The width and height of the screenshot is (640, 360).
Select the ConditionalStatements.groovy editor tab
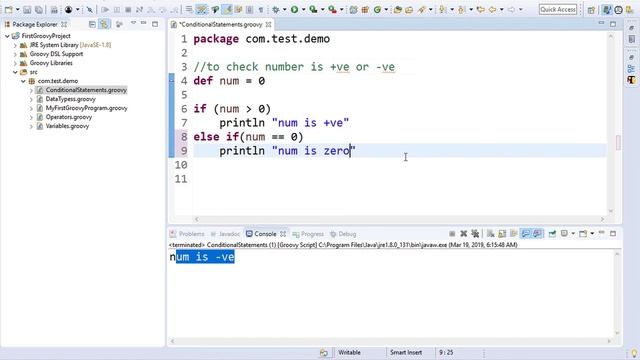coord(220,24)
